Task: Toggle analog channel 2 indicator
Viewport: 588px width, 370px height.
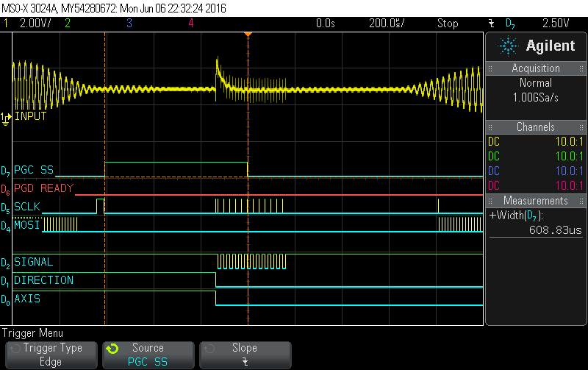Action: (67, 24)
